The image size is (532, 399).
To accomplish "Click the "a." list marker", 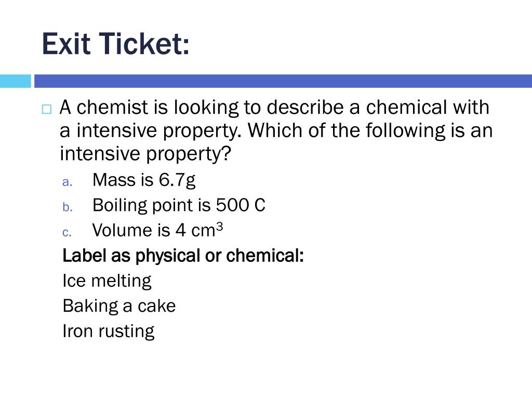I will [x=66, y=182].
